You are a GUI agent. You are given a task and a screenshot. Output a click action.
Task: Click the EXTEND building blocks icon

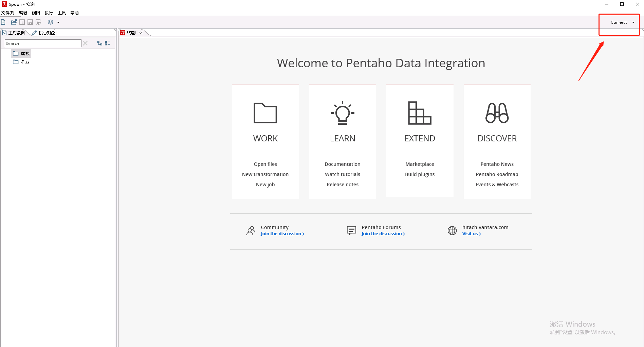coord(420,113)
